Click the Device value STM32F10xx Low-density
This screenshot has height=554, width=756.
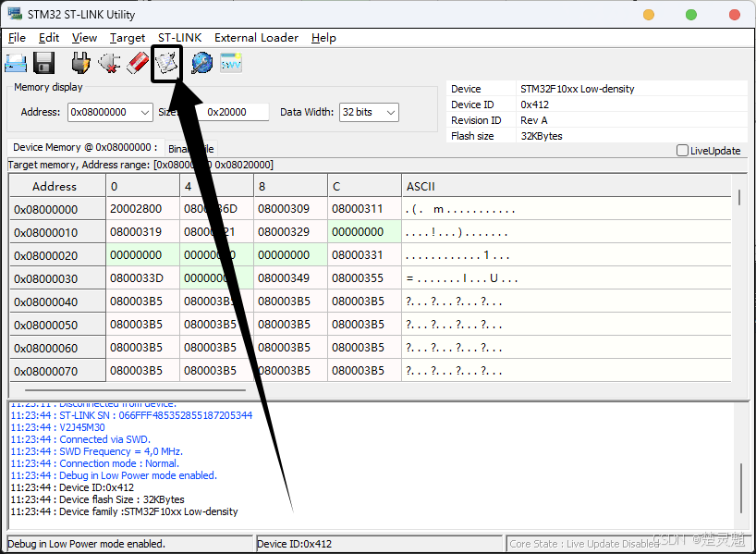point(577,89)
